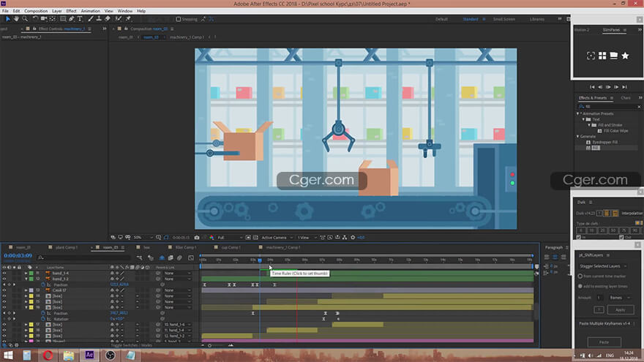Select the Pan Behind anchor tool

click(53, 19)
